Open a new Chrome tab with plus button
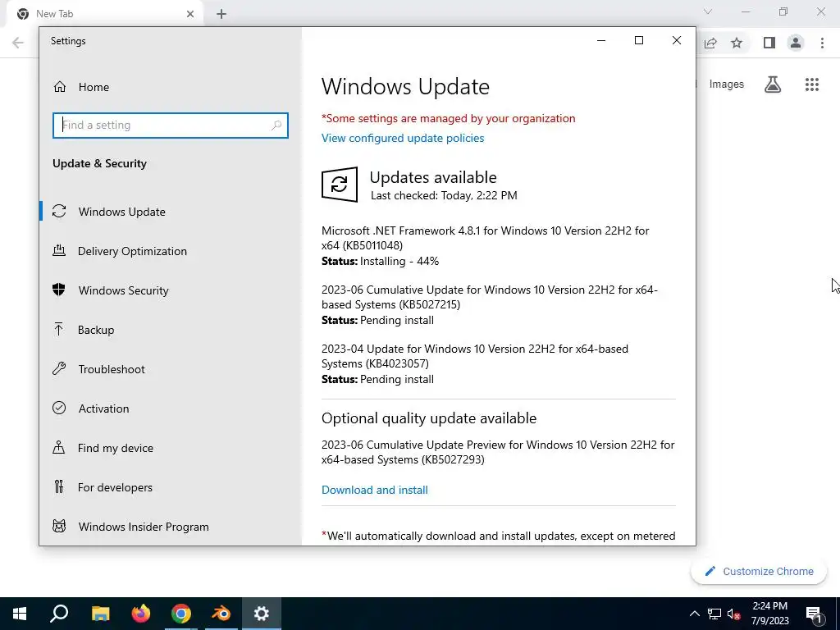Viewport: 840px width, 630px height. pyautogui.click(x=221, y=14)
